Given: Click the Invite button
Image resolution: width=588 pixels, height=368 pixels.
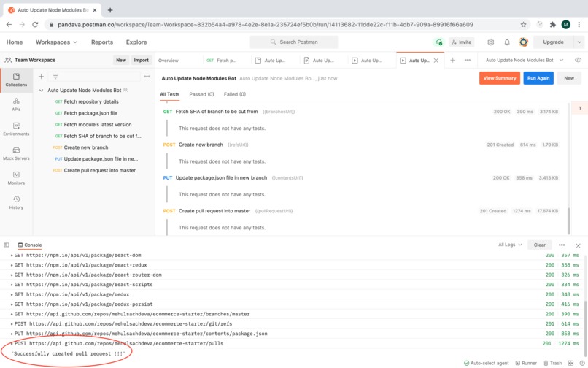Looking at the screenshot, I should [461, 42].
